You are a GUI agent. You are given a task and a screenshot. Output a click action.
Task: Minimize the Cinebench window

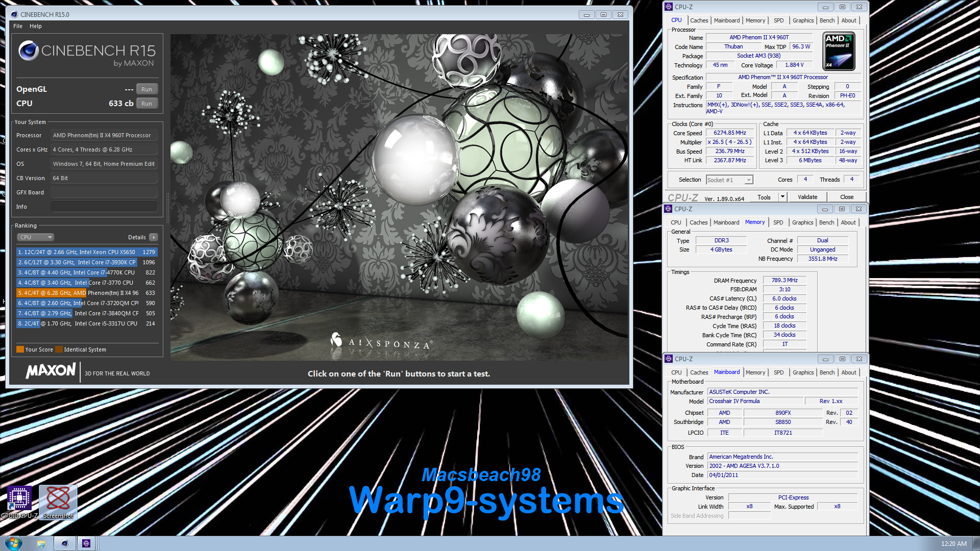click(586, 14)
